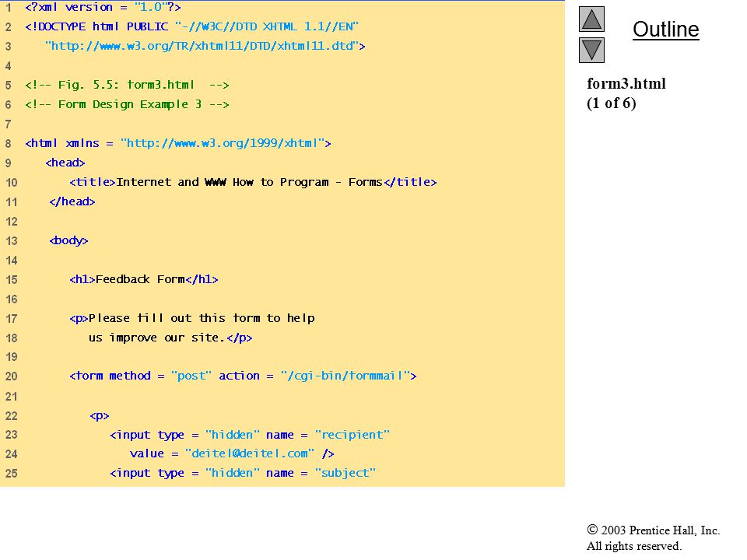The image size is (747, 560).
Task: Click the DOCTYPE declaration on line 2
Action: 191,26
